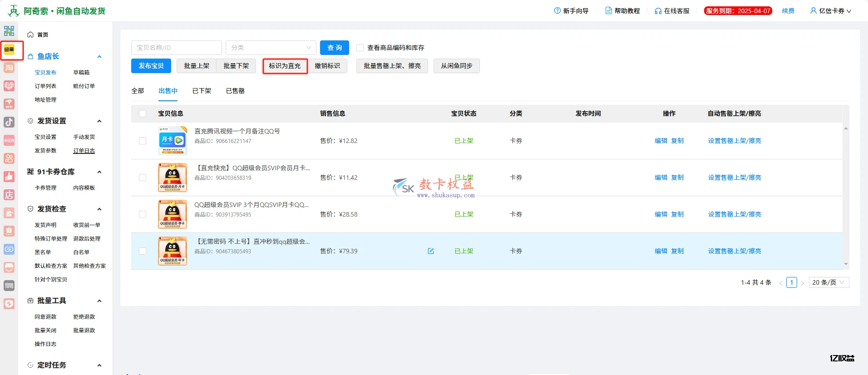Click the 发货设置 gear section icon
Screen dimensions: 868x375
[x=30, y=121]
